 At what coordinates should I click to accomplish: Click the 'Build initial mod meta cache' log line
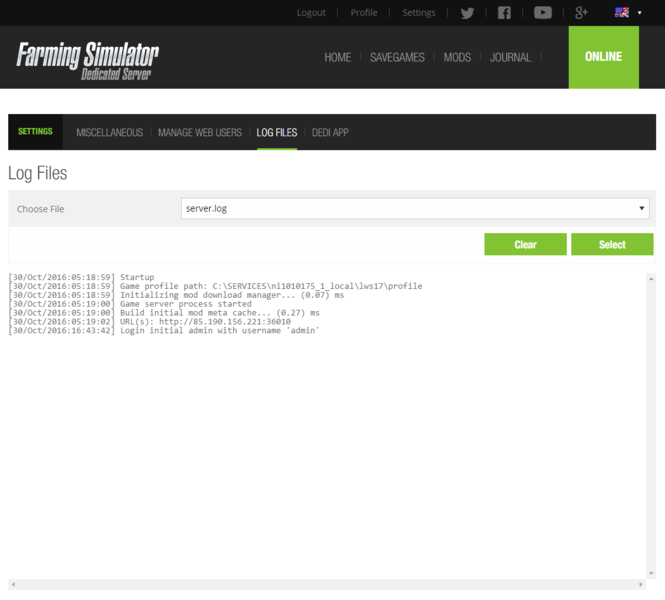(164, 313)
